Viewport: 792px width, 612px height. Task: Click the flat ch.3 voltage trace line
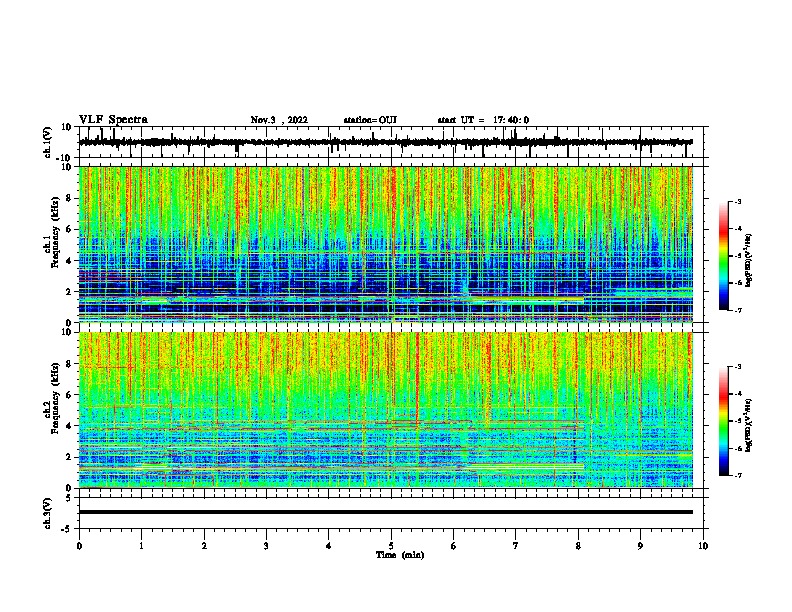coord(386,512)
